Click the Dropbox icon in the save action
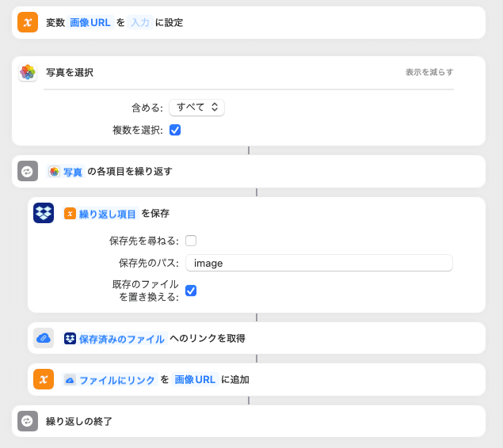This screenshot has width=503, height=448. [44, 213]
